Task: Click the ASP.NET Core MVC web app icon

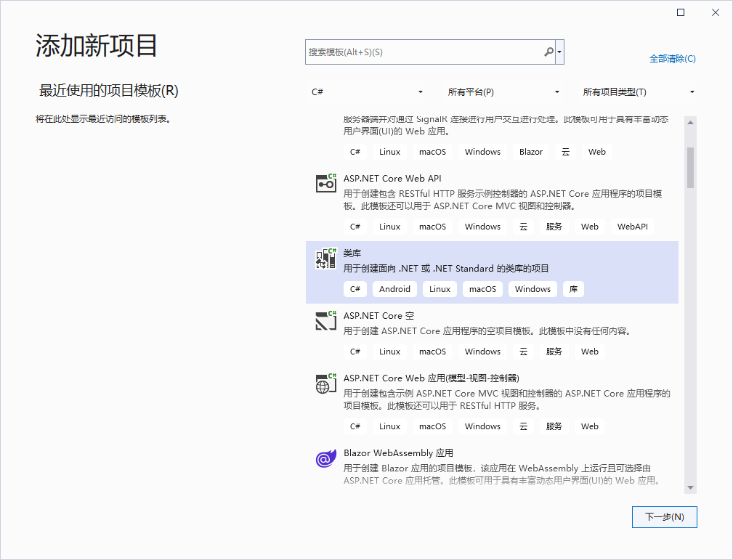Action: tap(326, 383)
